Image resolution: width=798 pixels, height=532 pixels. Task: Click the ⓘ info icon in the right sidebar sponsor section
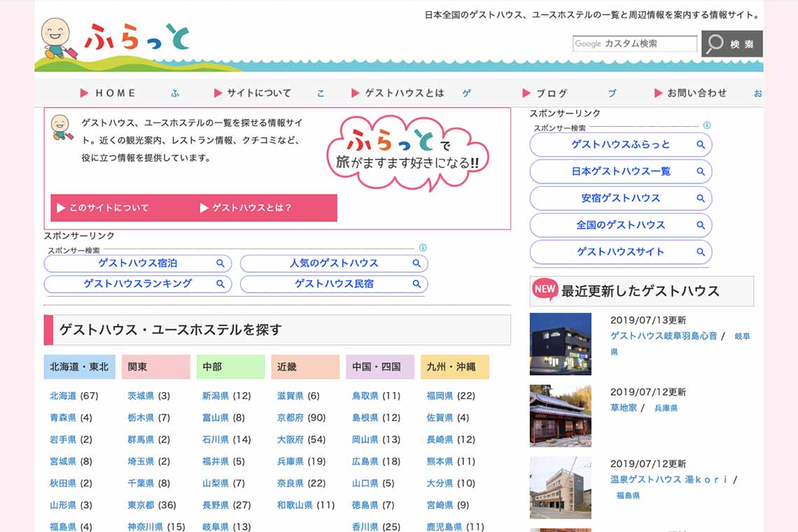click(706, 125)
